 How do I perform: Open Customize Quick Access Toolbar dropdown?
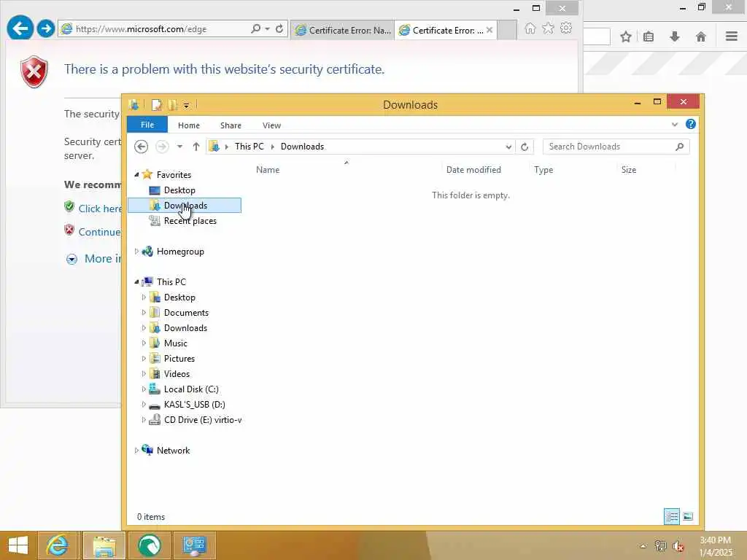(x=186, y=105)
